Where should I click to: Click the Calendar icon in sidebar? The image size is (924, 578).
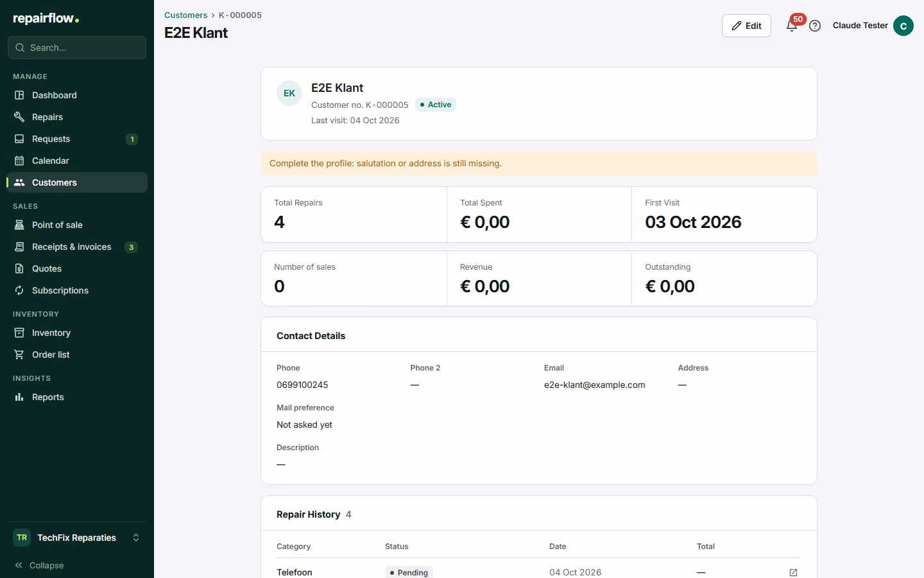[19, 161]
